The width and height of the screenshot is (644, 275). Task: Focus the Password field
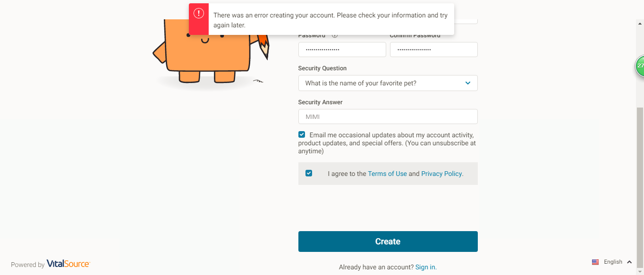342,50
